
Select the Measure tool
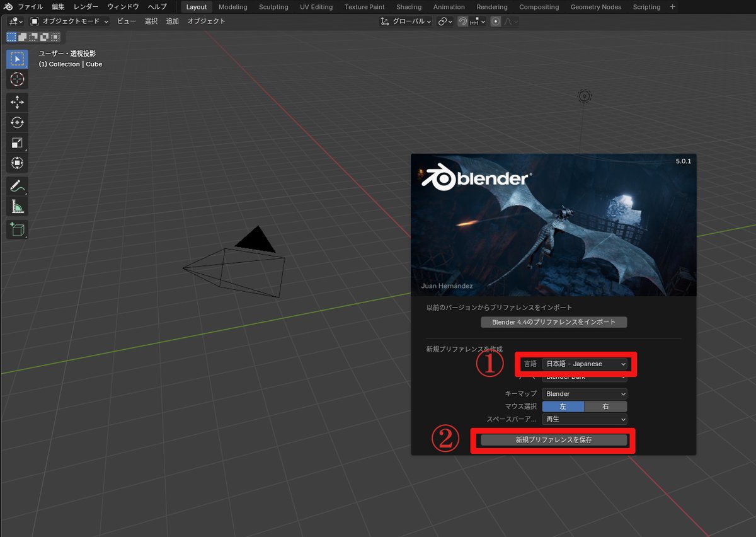coord(17,206)
